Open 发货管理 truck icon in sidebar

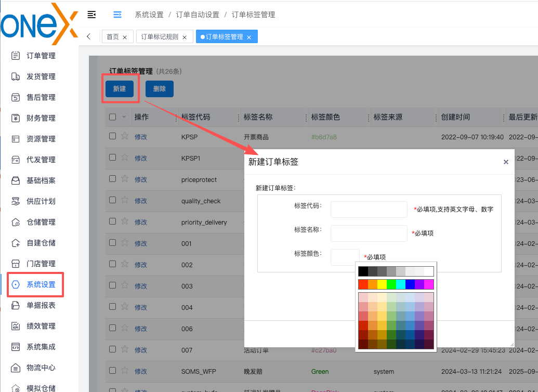click(x=16, y=76)
